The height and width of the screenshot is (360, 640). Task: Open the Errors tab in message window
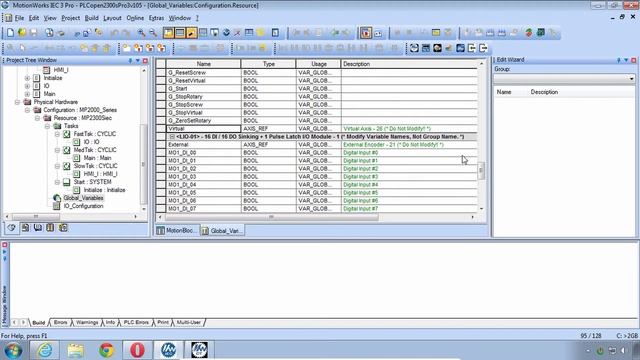click(x=60, y=322)
